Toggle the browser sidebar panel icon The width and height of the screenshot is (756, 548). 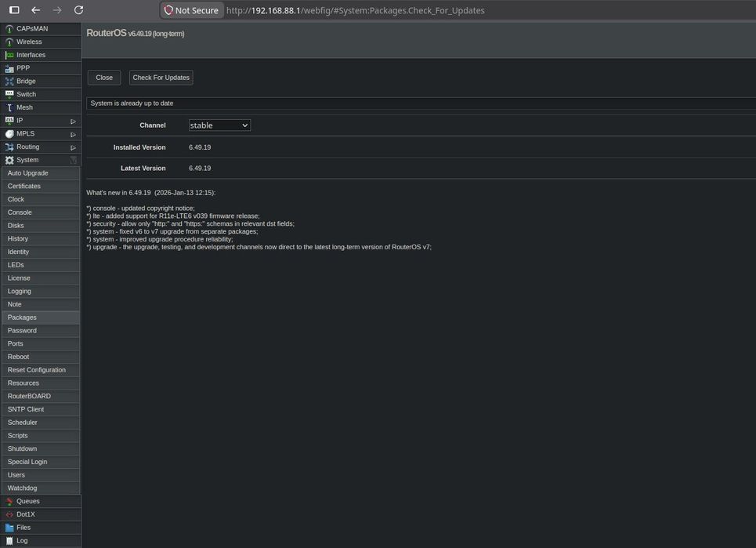(14, 10)
